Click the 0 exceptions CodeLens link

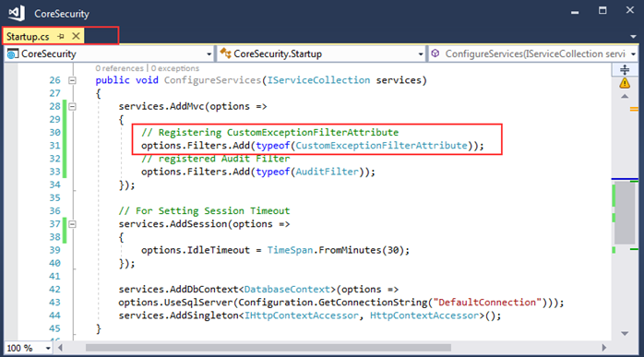[175, 68]
